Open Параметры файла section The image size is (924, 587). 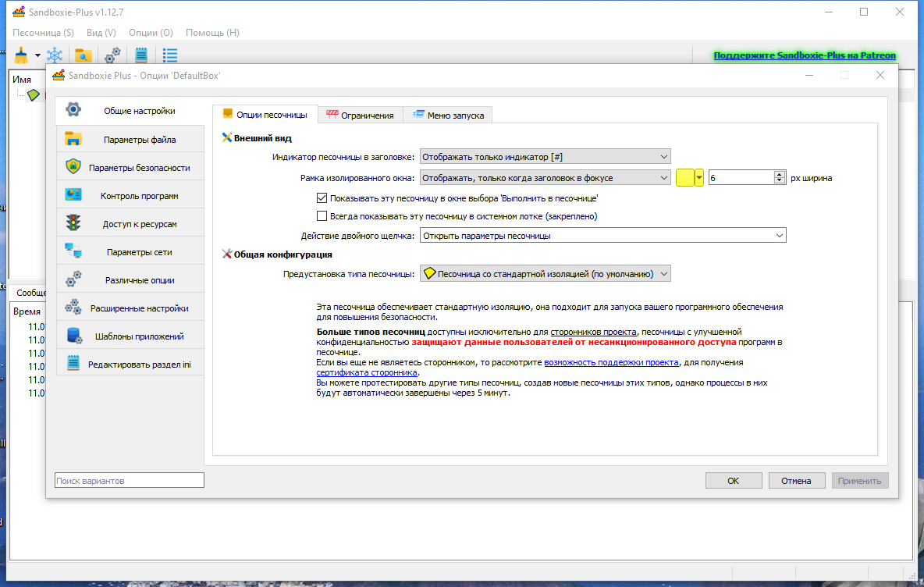(x=130, y=140)
